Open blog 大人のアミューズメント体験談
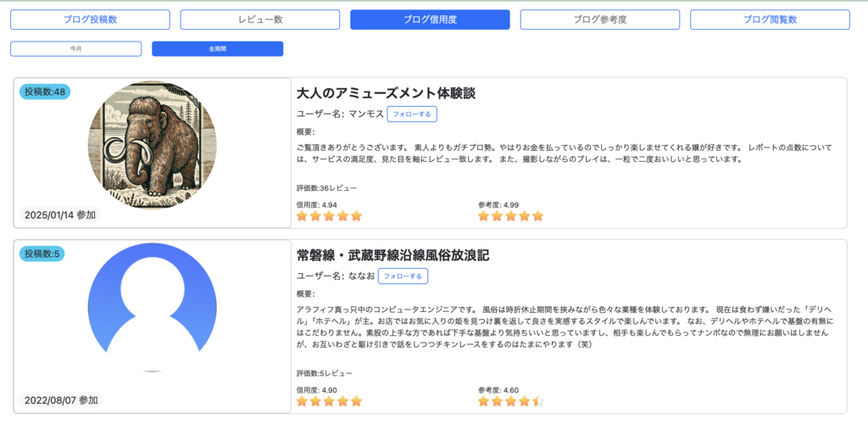The height and width of the screenshot is (424, 868). (x=386, y=92)
